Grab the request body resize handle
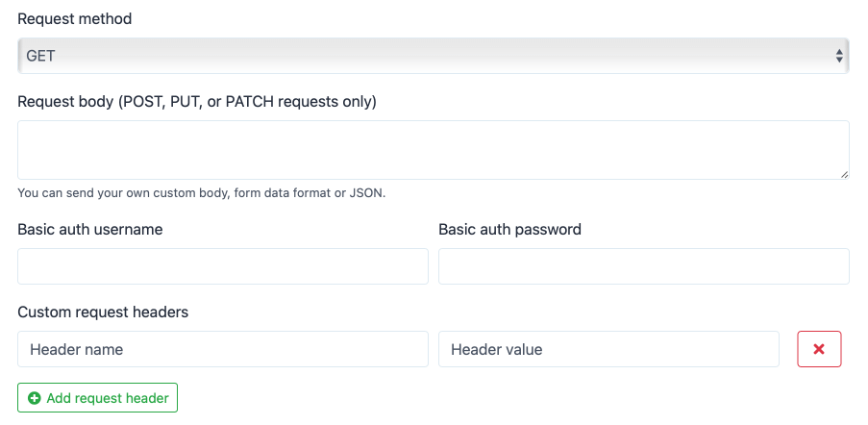868x425 pixels. (x=844, y=174)
